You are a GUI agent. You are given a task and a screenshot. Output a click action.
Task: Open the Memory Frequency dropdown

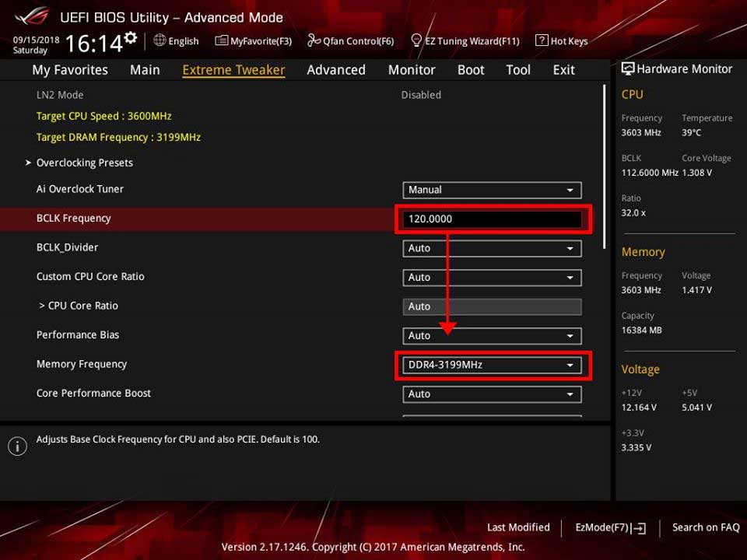(492, 365)
